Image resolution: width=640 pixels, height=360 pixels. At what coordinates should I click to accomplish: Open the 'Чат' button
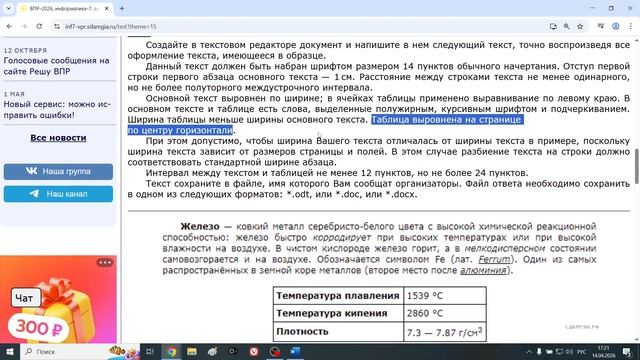tap(26, 298)
